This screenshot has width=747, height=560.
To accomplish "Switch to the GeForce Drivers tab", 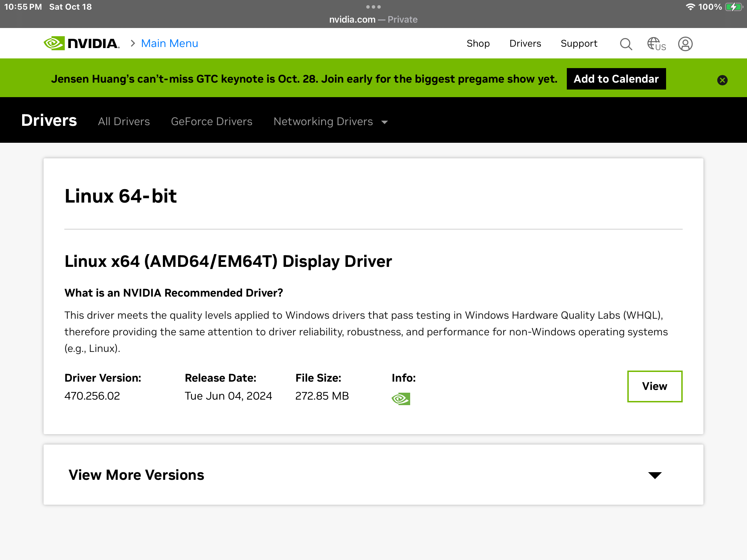I will tap(212, 122).
